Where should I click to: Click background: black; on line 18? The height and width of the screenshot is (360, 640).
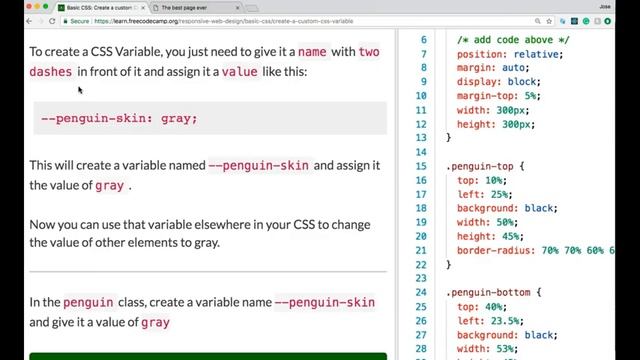pyautogui.click(x=507, y=208)
